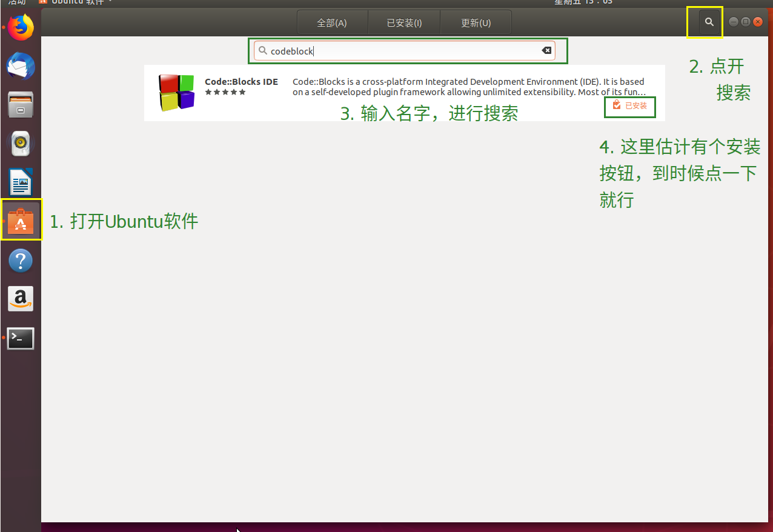The height and width of the screenshot is (532, 773).
Task: Launch Firefox from the dock
Action: 21,27
